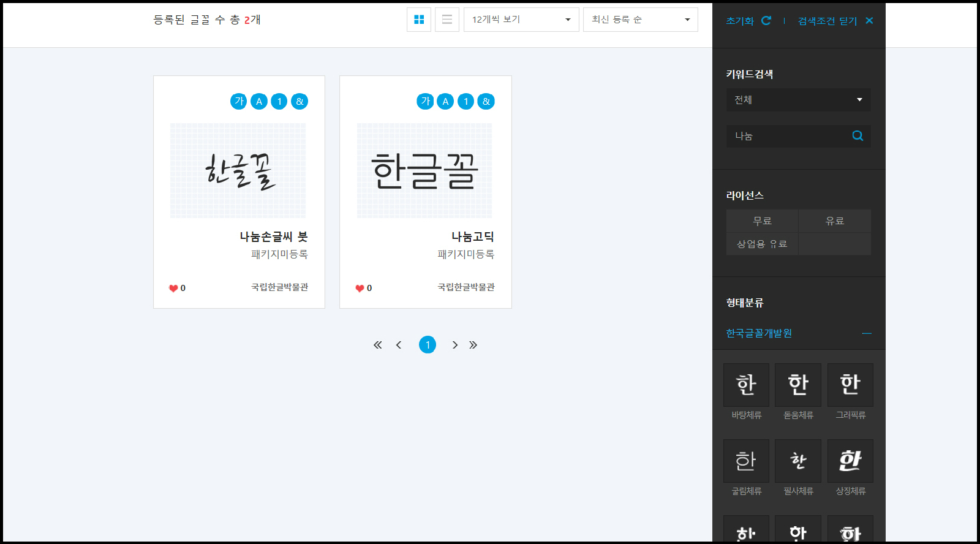
Task: Click the & badge on 나눔고딕 card
Action: 486,101
